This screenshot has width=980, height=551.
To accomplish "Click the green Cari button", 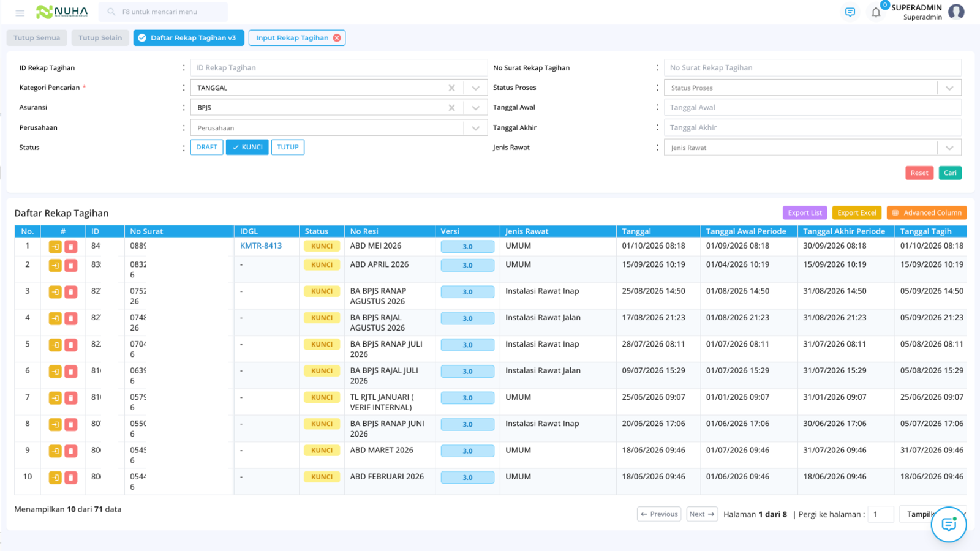I will point(950,173).
